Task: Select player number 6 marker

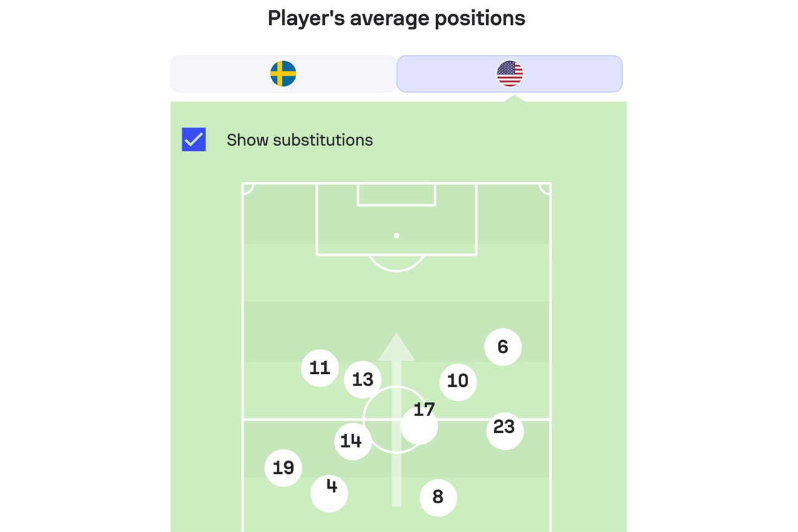Action: 503,347
